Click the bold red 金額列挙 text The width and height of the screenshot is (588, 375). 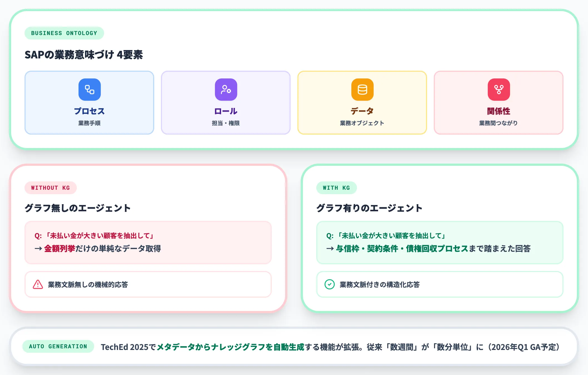click(x=60, y=248)
